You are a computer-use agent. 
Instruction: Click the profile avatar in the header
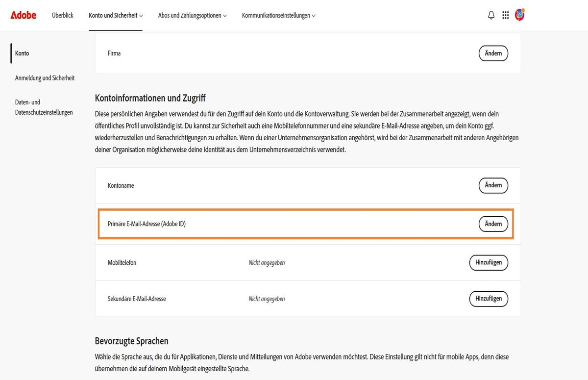(519, 15)
